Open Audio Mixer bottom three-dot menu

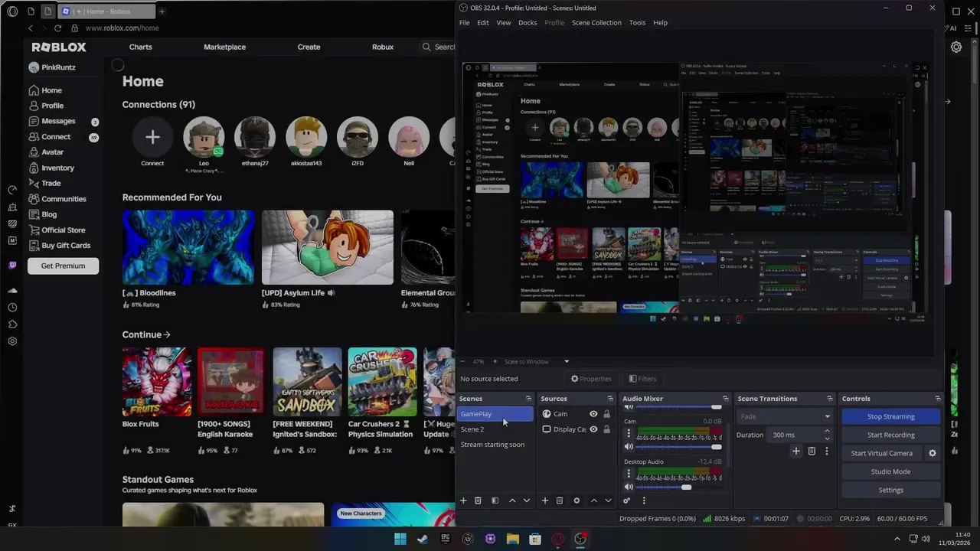pos(644,500)
